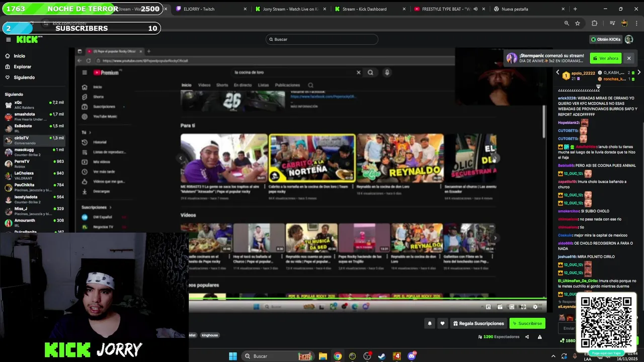Switch to Nueva pestaña tab
644x362 pixels.
coord(529,9)
